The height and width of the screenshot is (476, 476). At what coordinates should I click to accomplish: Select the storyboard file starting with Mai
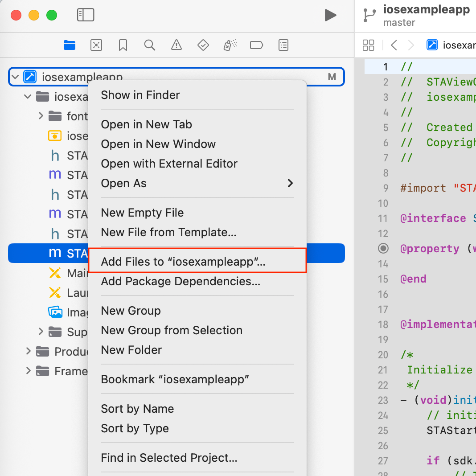68,273
